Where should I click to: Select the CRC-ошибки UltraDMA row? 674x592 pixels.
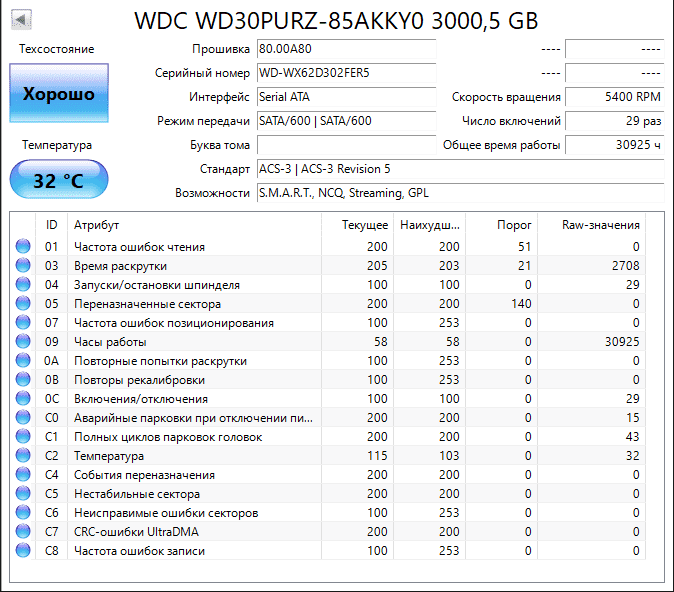[328, 531]
